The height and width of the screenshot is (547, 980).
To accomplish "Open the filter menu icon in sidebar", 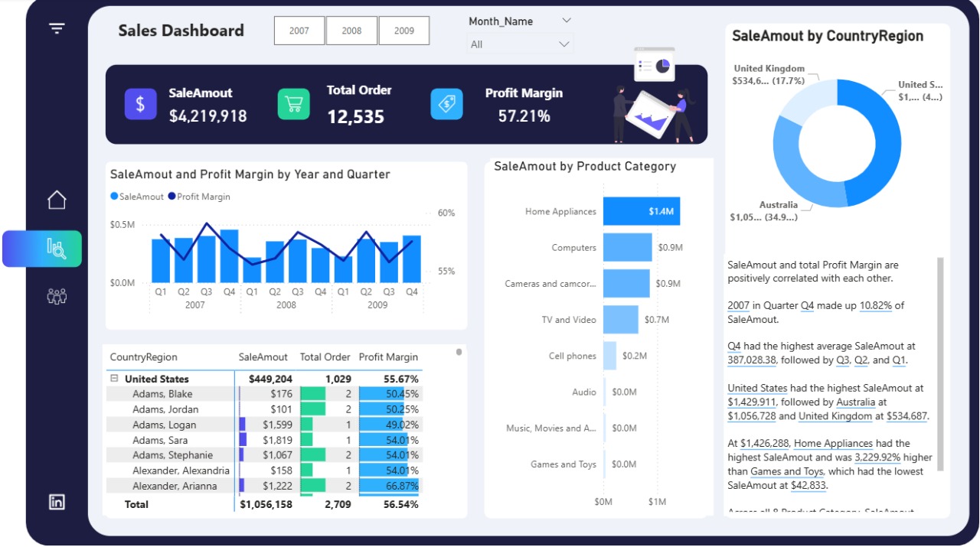I will (57, 29).
